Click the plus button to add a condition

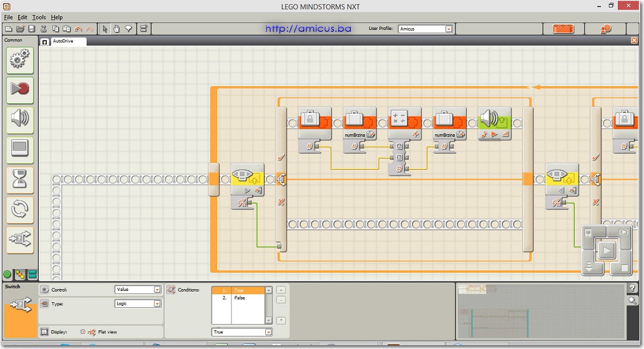coord(281,290)
